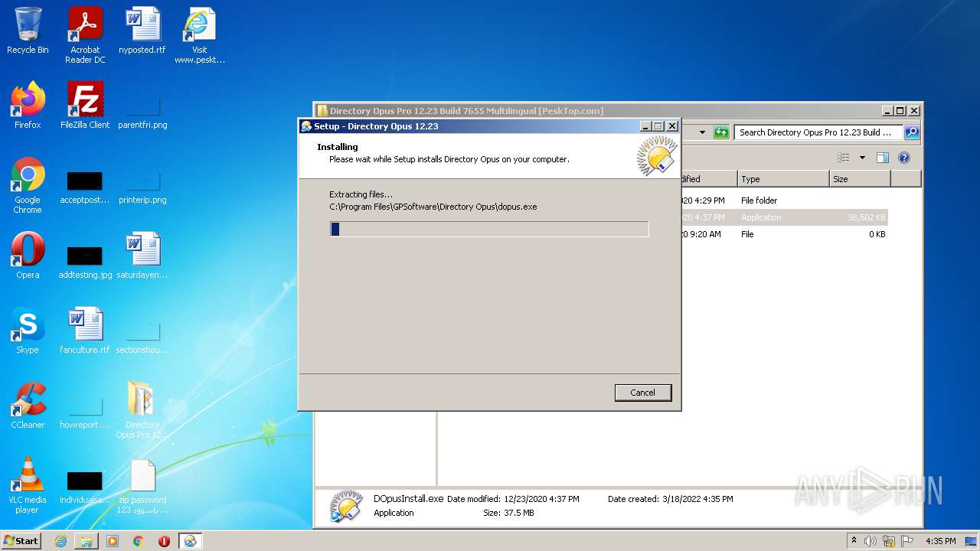Viewport: 980px width, 551px height.
Task: Expand the view options dropdown arrow
Action: click(862, 158)
